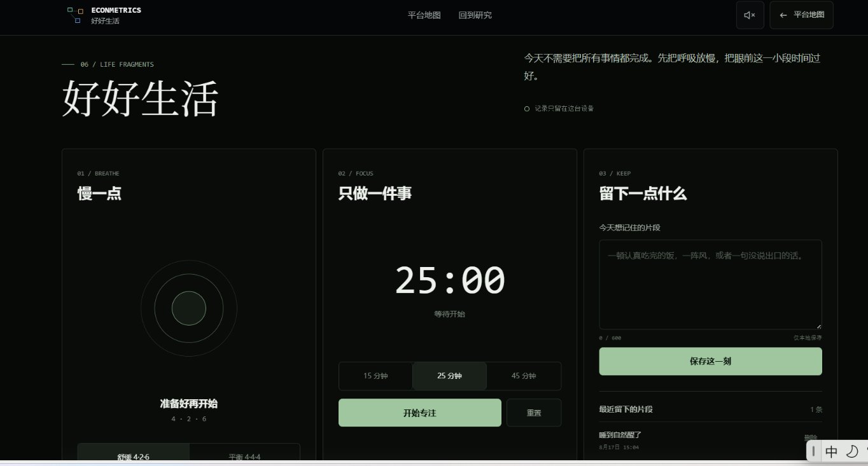Image resolution: width=868 pixels, height=466 pixels.
Task: Select the 45 分钟 focus duration
Action: (524, 376)
